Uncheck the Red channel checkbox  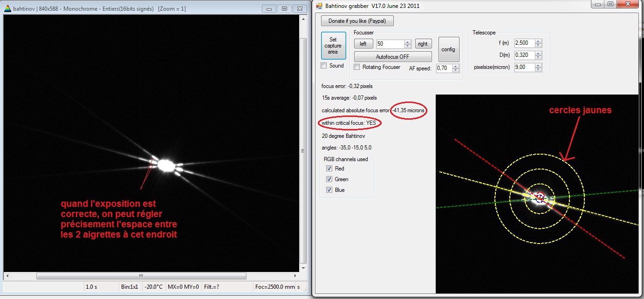329,169
